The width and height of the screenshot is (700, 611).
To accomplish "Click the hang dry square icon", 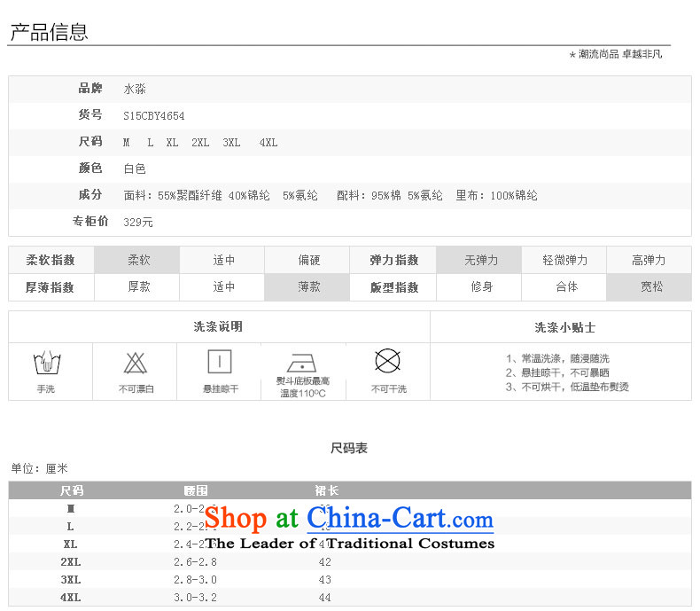I will point(219,362).
